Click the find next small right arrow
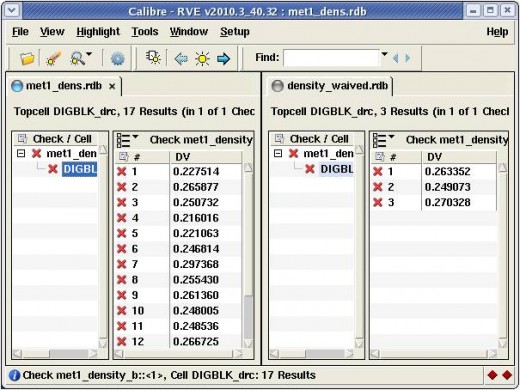The width and height of the screenshot is (520, 390). point(407,58)
